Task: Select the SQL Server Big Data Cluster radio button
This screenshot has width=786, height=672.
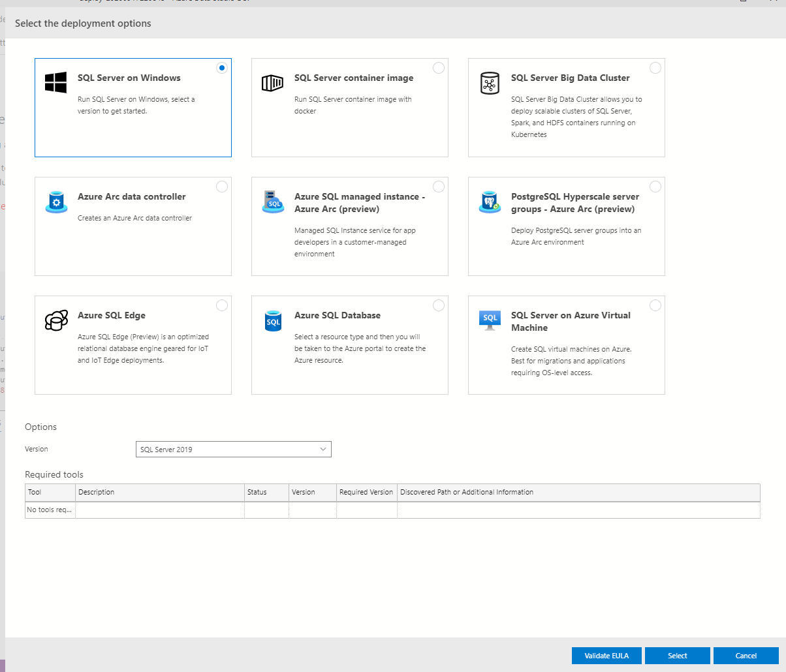Action: (x=655, y=68)
